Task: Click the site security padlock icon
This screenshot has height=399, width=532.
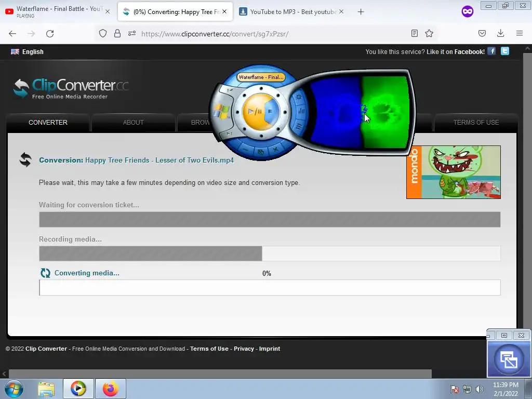Action: click(117, 33)
